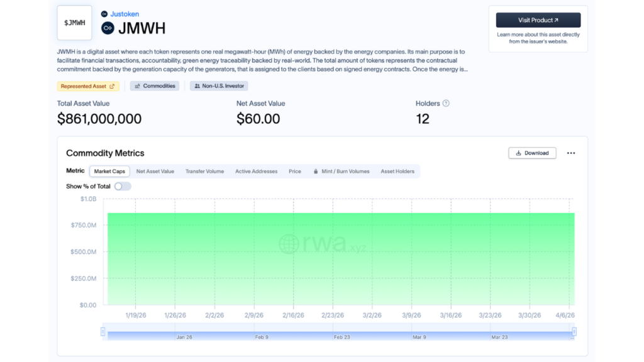Click the circular JMWH token logo
This screenshot has width=644, height=362.
pyautogui.click(x=107, y=27)
